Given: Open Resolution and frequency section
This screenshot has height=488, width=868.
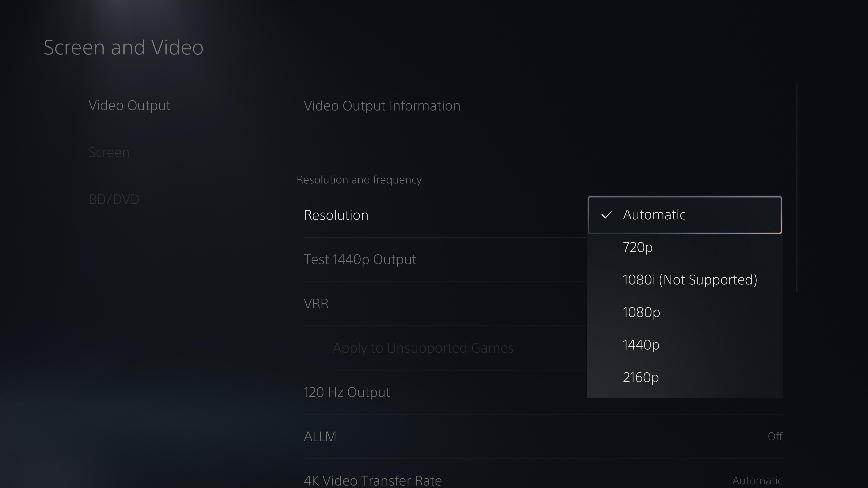Looking at the screenshot, I should 359,179.
